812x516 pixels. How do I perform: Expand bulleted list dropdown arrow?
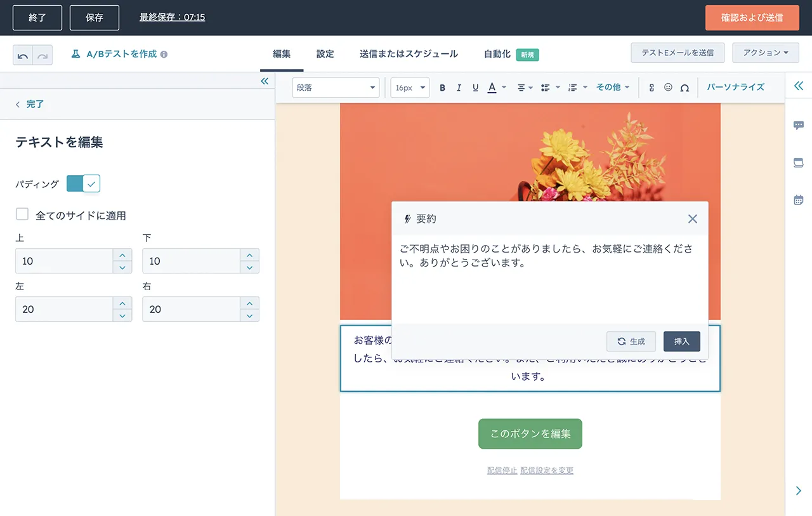click(x=558, y=88)
